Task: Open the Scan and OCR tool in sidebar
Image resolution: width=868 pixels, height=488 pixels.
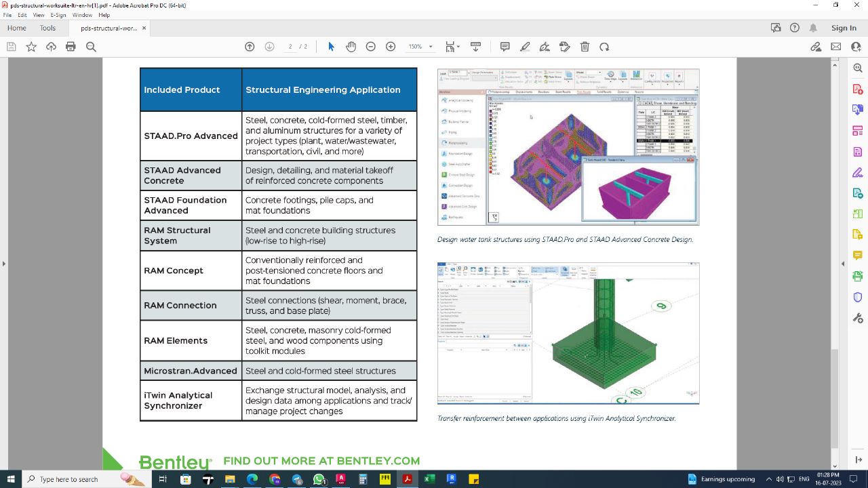Action: tap(858, 276)
